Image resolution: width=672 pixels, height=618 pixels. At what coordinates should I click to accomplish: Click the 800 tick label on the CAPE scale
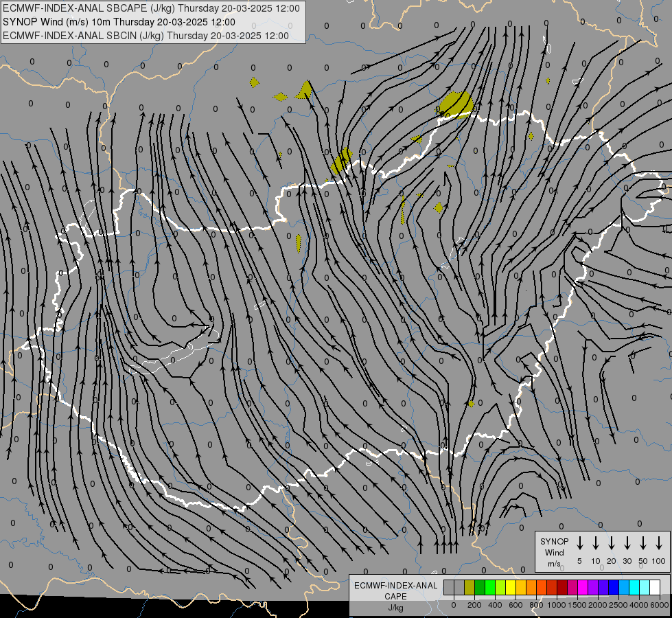click(536, 605)
